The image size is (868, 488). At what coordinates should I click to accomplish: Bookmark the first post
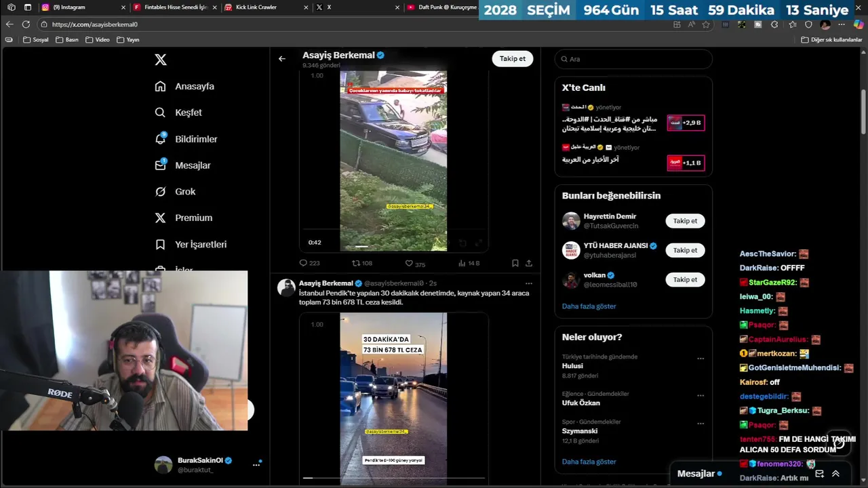point(515,263)
